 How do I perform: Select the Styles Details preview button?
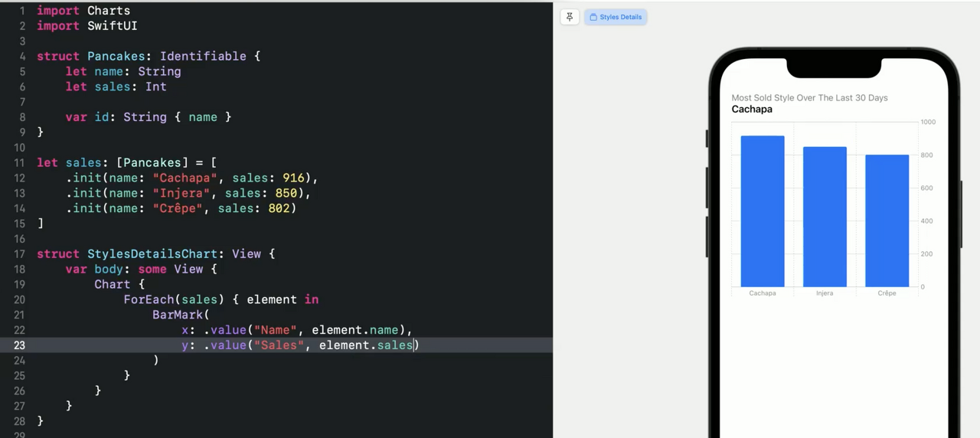[x=616, y=17]
